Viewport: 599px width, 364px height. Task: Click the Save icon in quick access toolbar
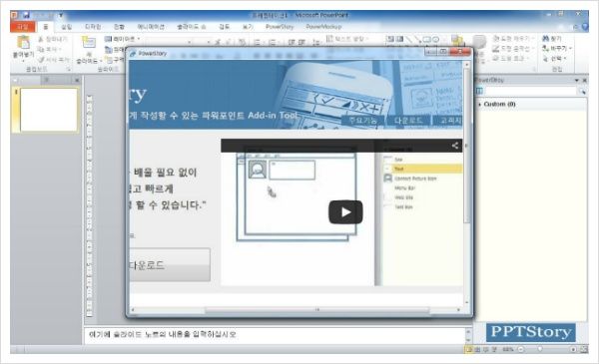point(26,15)
